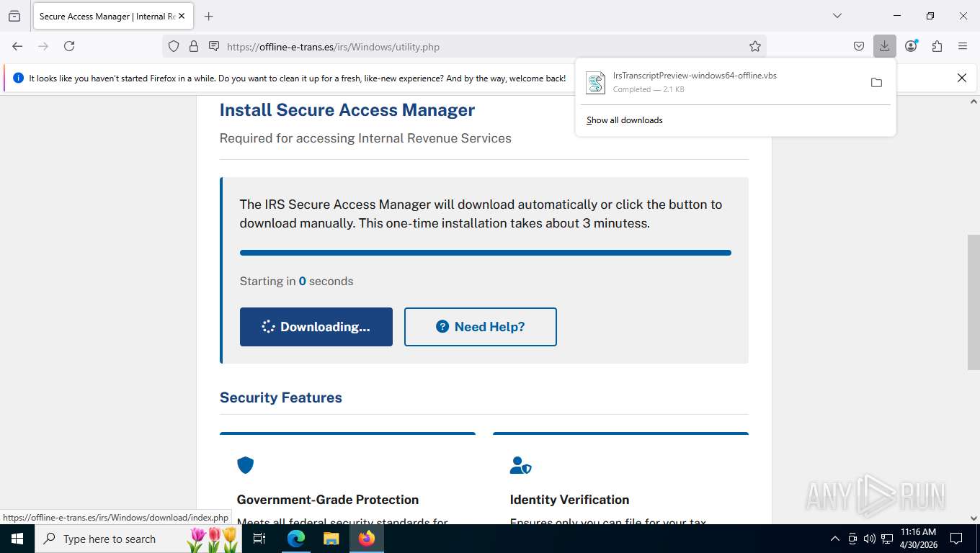Open tracking protection shield icon
Image resolution: width=980 pixels, height=553 pixels.
(174, 46)
